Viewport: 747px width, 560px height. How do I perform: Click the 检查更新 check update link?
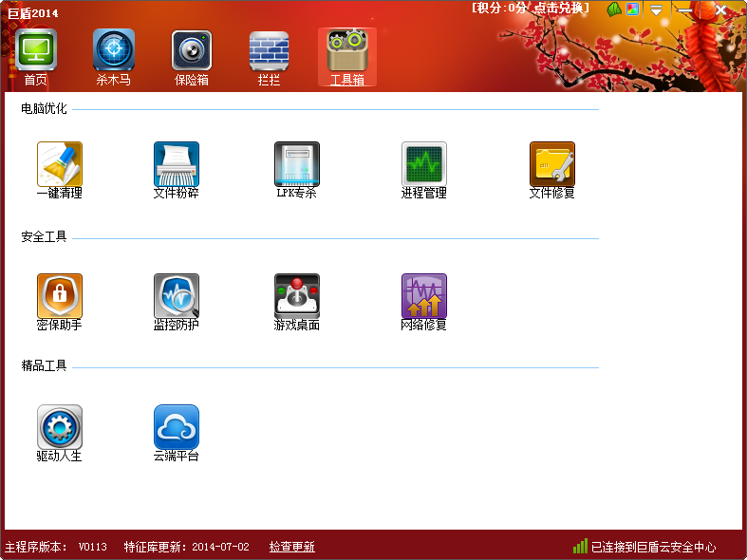click(x=292, y=547)
